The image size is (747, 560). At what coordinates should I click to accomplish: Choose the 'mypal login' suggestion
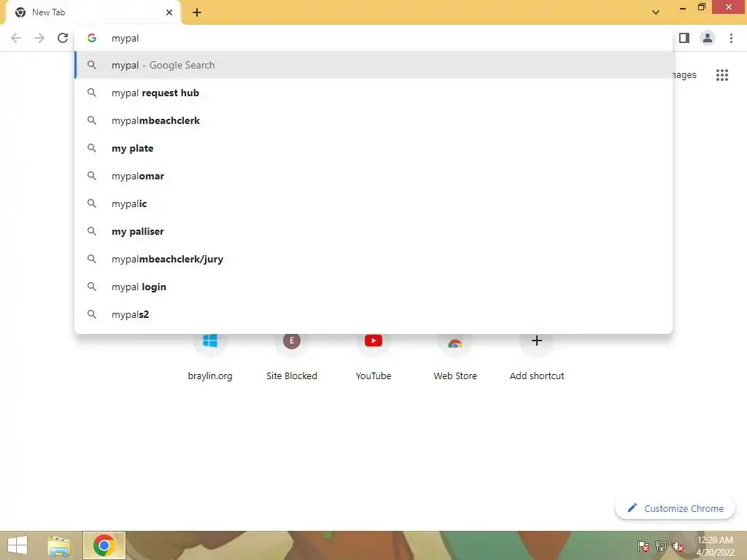(373, 287)
